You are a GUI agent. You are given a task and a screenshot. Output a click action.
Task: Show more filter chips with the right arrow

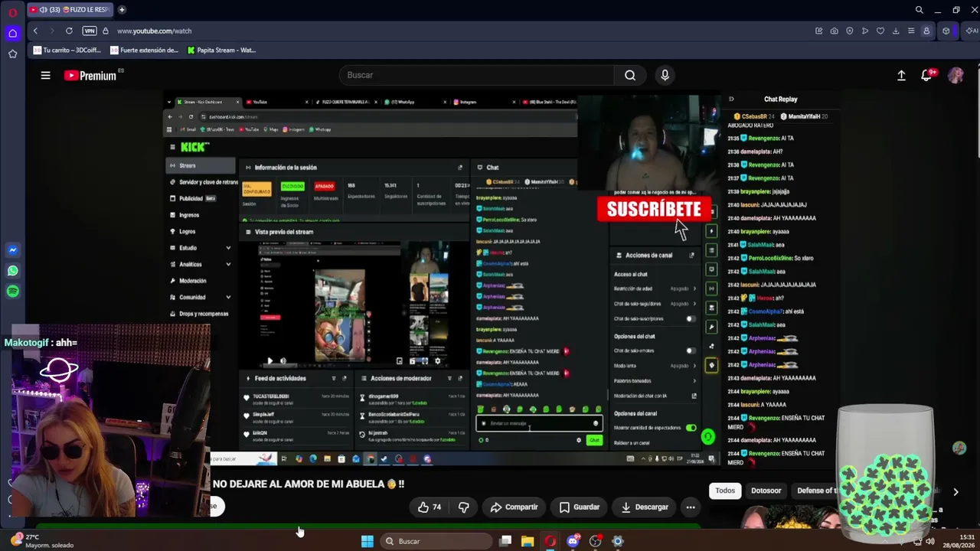(955, 491)
